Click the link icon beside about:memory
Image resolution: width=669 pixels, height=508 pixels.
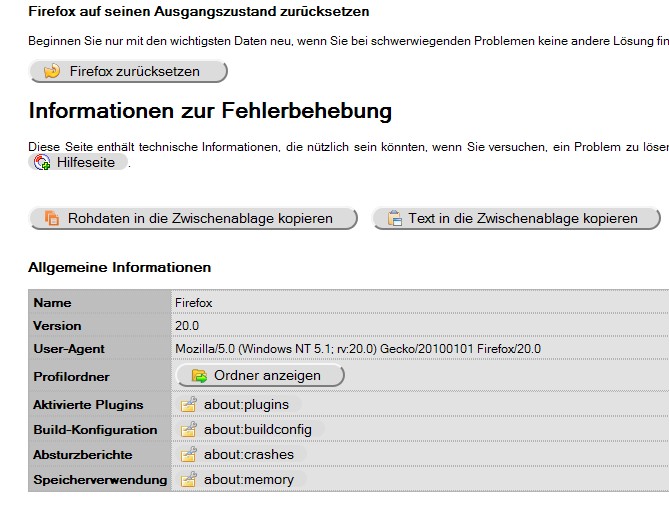pos(188,480)
